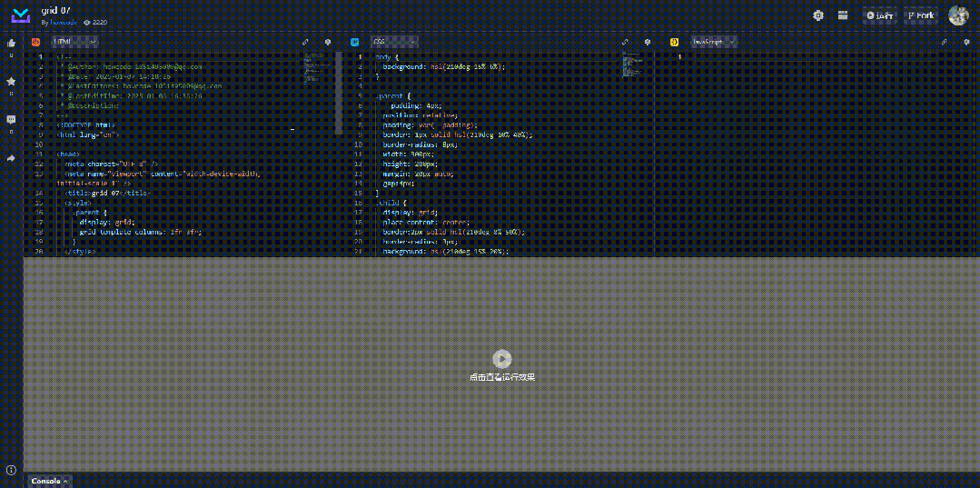Screen dimensions: 980x488
Task: Like this project with the thumbs-up icon
Action: pos(11,44)
